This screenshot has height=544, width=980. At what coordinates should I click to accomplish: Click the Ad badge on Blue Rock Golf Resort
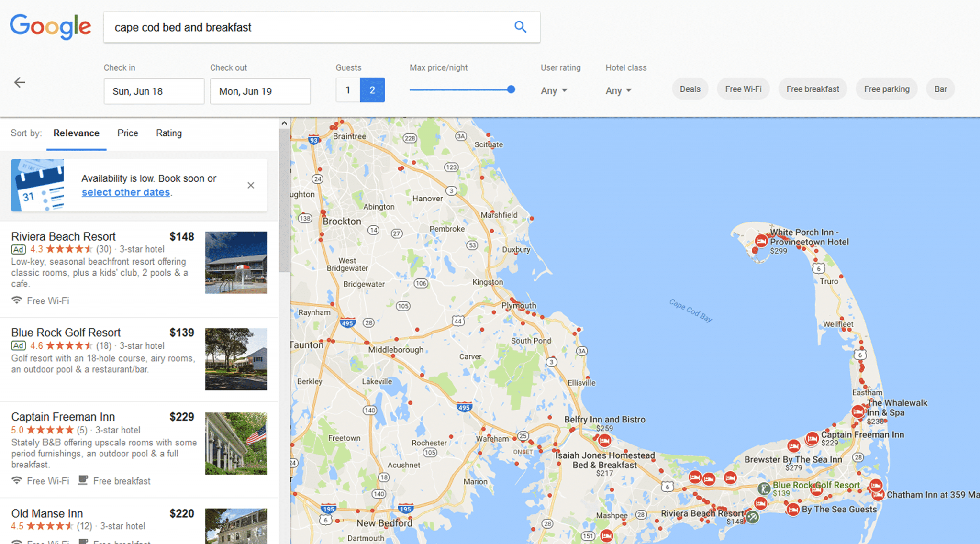19,345
